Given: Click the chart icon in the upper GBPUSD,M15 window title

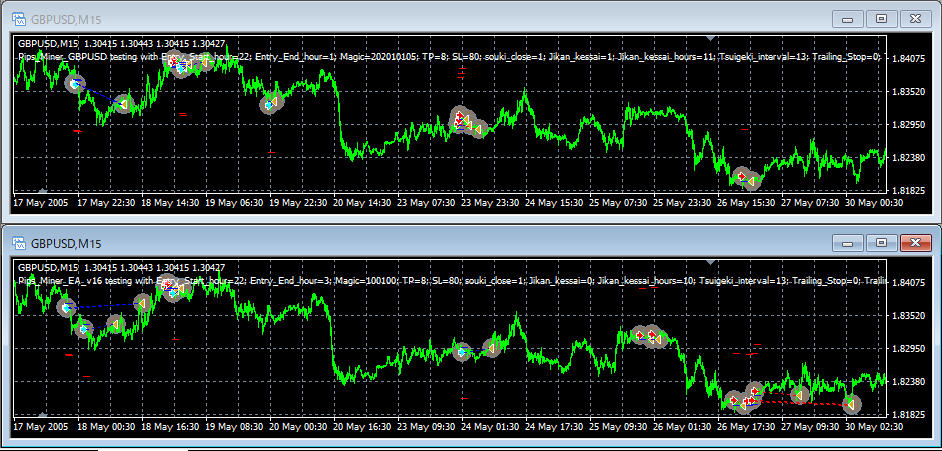Looking at the screenshot, I should pyautogui.click(x=20, y=19).
